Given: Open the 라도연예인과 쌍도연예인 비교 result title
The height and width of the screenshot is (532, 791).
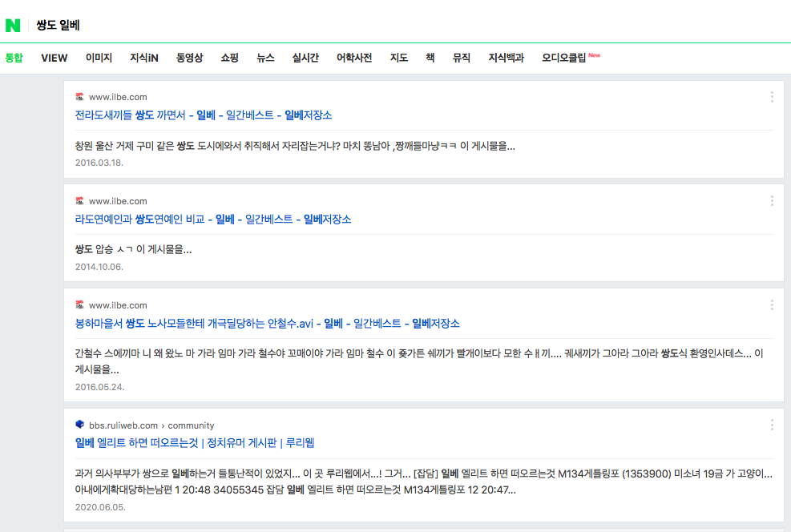Looking at the screenshot, I should coord(213,220).
